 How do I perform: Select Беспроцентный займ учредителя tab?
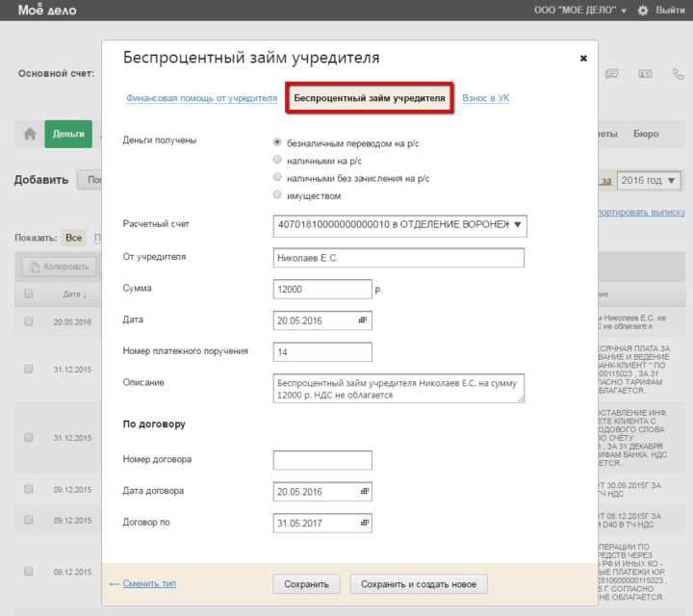click(370, 98)
